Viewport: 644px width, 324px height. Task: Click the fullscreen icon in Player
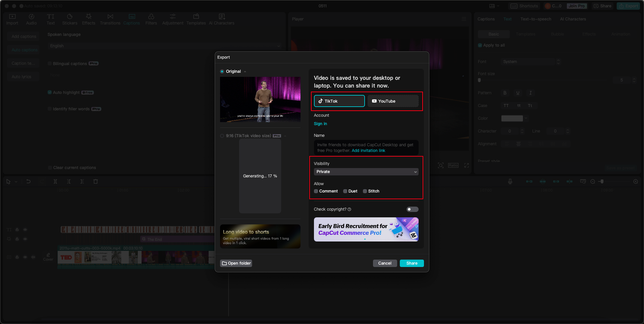466,166
